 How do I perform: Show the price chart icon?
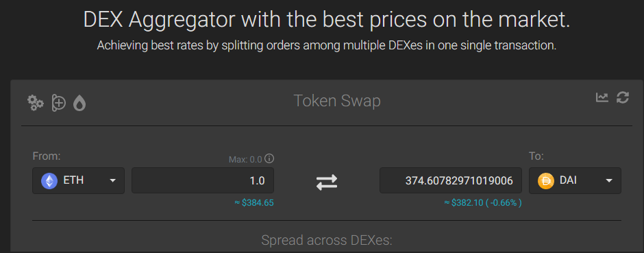pos(602,97)
